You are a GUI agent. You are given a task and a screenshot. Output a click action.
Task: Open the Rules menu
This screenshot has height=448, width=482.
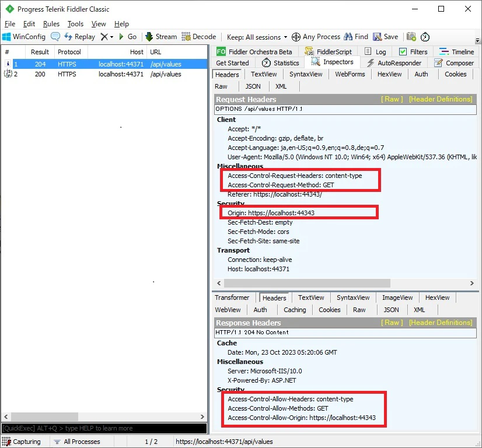pos(51,24)
